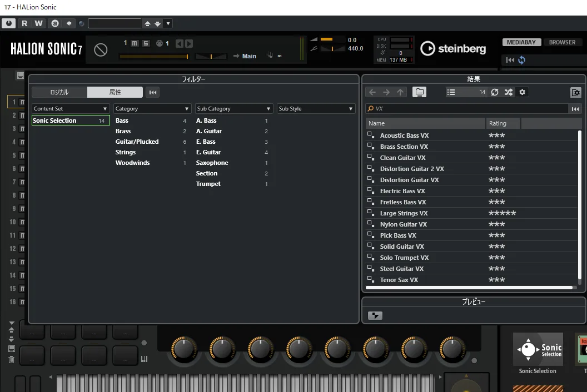Load previous program with left arrow

coord(180,44)
